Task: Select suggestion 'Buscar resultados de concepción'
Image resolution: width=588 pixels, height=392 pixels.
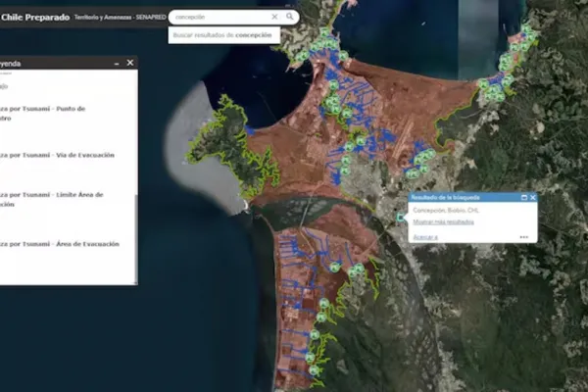Action: coord(223,35)
